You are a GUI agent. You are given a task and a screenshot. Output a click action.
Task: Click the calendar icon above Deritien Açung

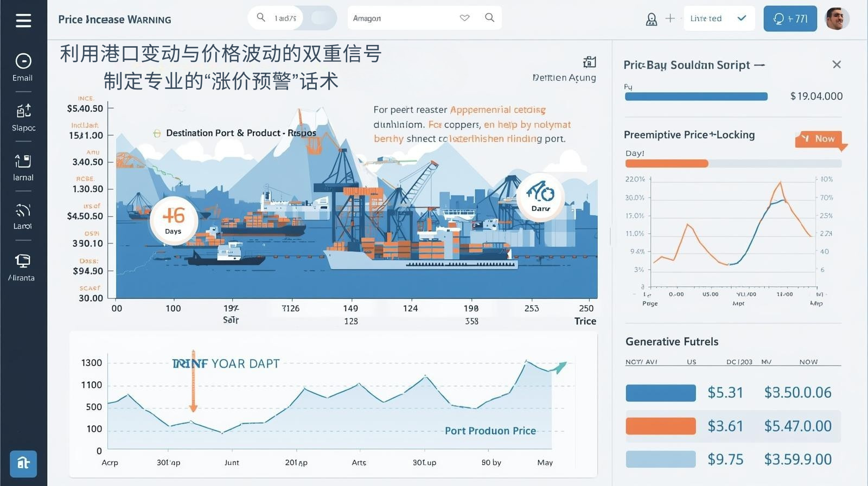click(x=589, y=61)
